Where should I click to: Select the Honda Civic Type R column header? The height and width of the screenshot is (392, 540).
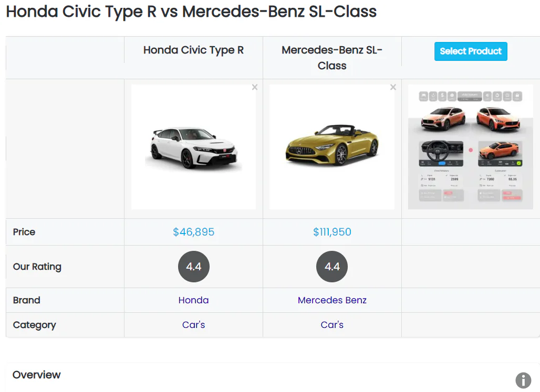193,50
